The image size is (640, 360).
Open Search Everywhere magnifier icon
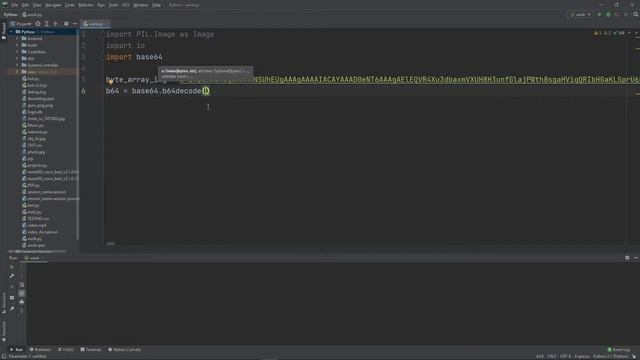[x=636, y=14]
